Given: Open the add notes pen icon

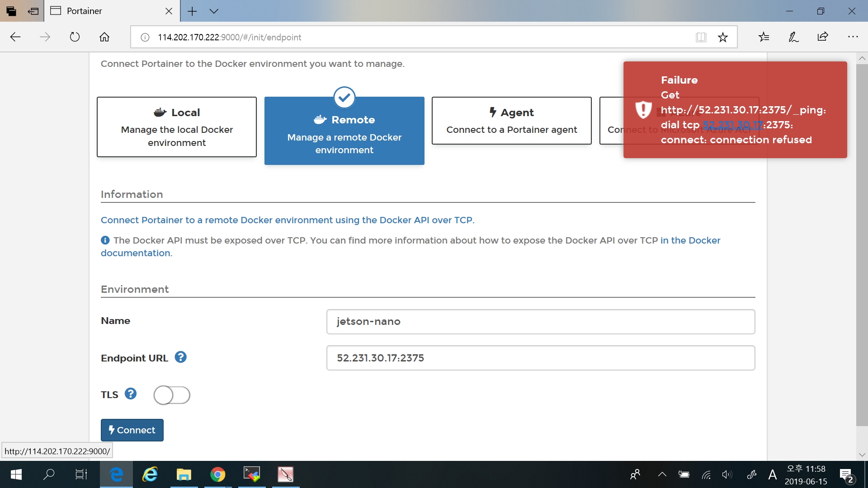Looking at the screenshot, I should point(793,37).
